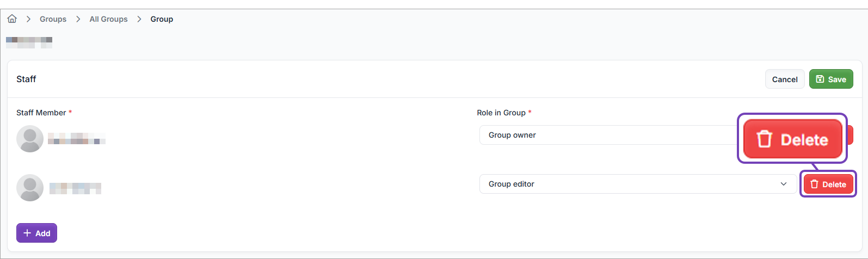Image resolution: width=868 pixels, height=259 pixels.
Task: Navigate to the All Groups breadcrumb
Action: [x=108, y=19]
